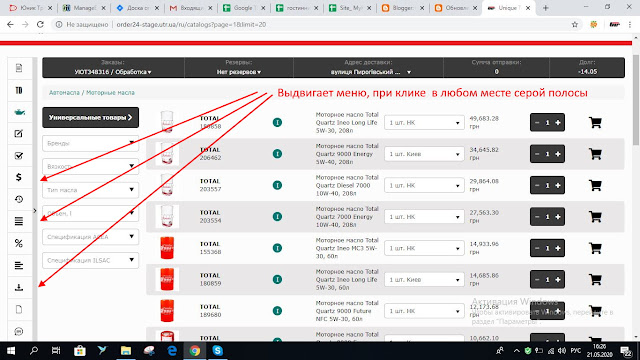Expand sidebar menu with the small arrow
The width and height of the screenshot is (640, 360).
(x=35, y=211)
